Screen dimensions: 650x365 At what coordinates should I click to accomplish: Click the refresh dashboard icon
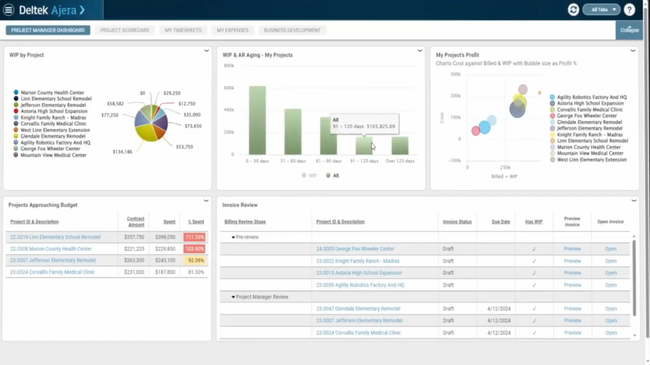573,10
